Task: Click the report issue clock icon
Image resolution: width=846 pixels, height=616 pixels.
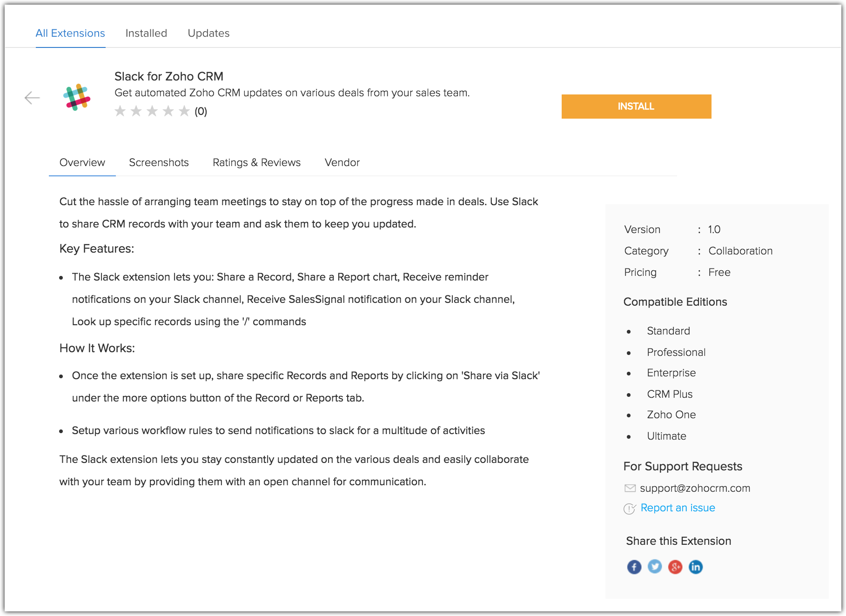Action: pos(630,509)
